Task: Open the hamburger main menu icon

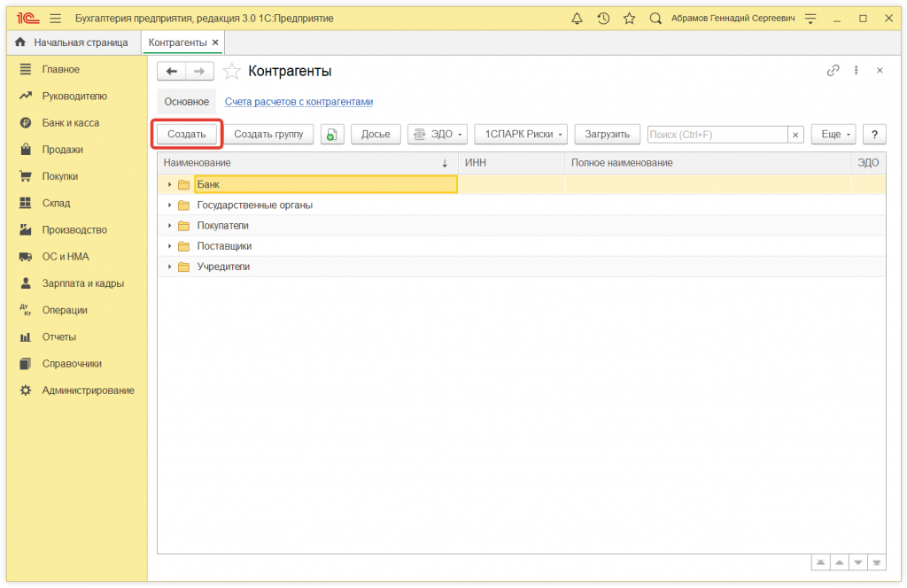Action: click(56, 19)
